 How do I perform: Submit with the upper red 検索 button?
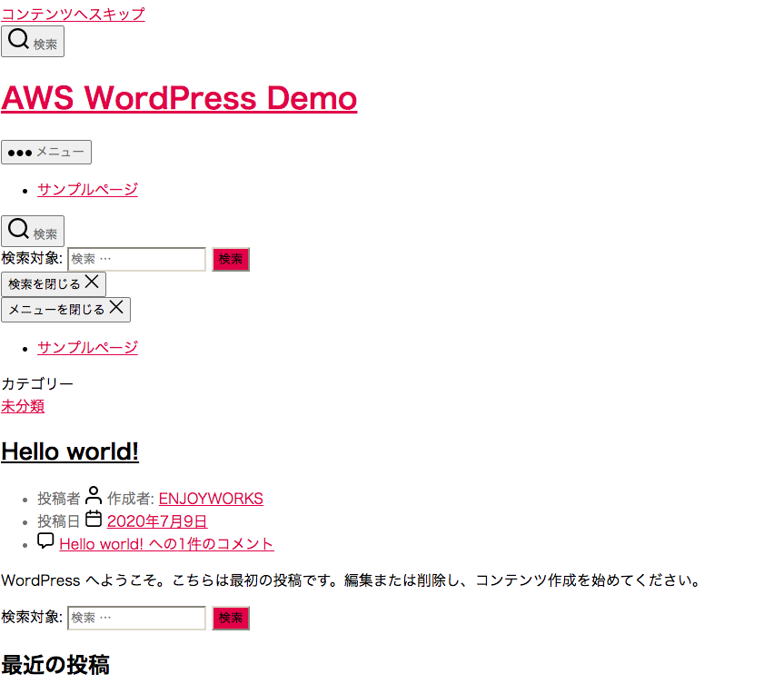pos(231,260)
